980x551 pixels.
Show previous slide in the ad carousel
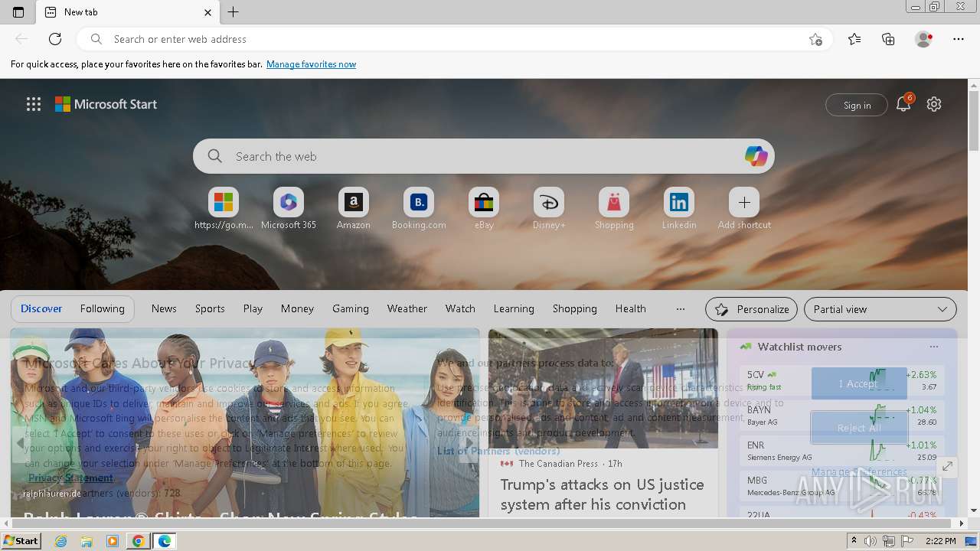click(20, 443)
